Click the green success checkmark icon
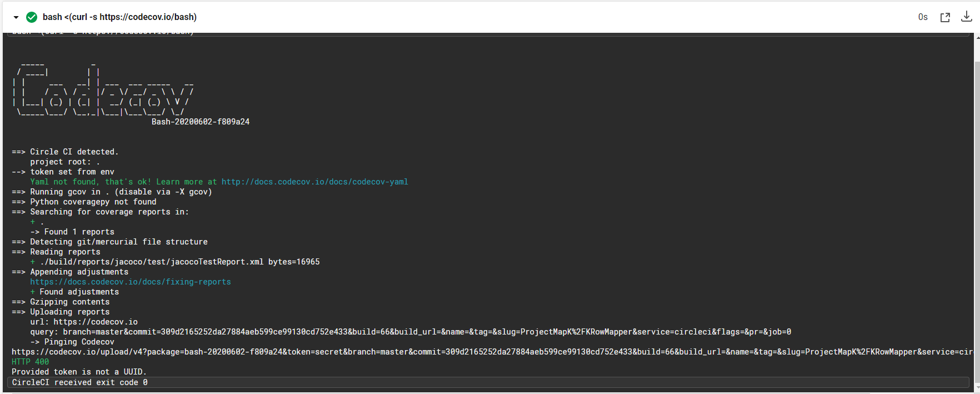This screenshot has width=980, height=394. [x=32, y=17]
